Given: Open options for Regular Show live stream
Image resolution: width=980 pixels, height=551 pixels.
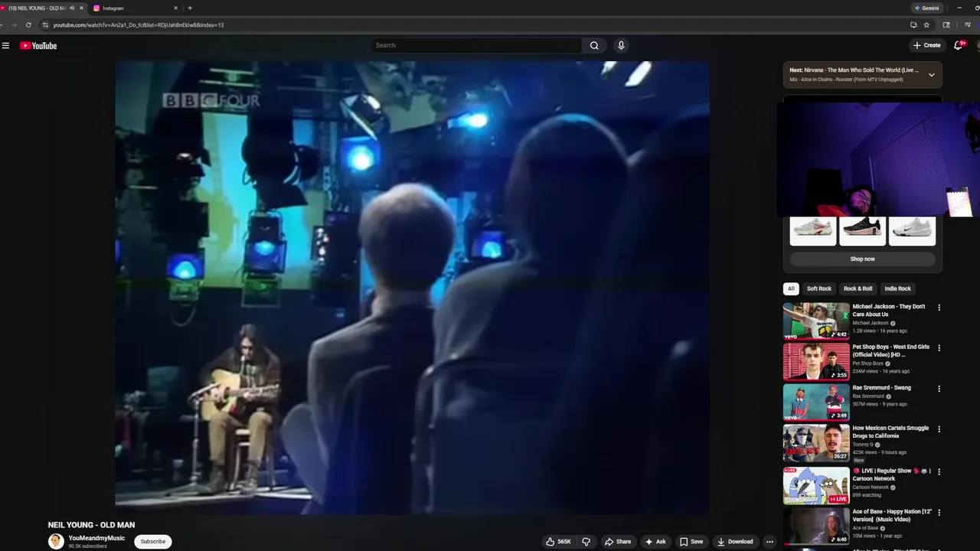Looking at the screenshot, I should click(939, 471).
